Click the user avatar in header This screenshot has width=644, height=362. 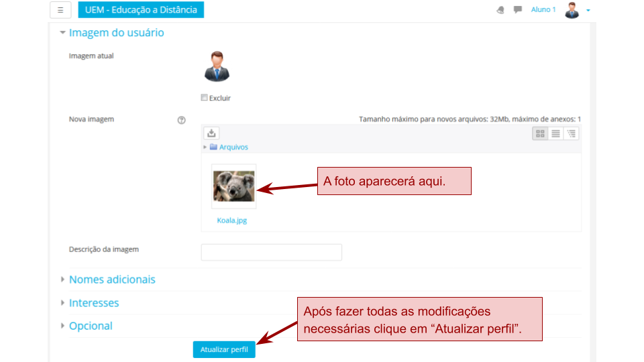(572, 10)
